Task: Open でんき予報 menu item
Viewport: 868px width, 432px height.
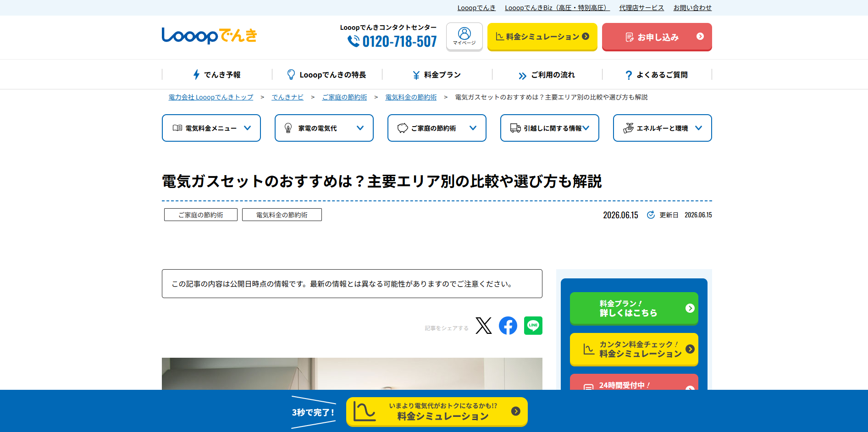Action: (x=217, y=74)
